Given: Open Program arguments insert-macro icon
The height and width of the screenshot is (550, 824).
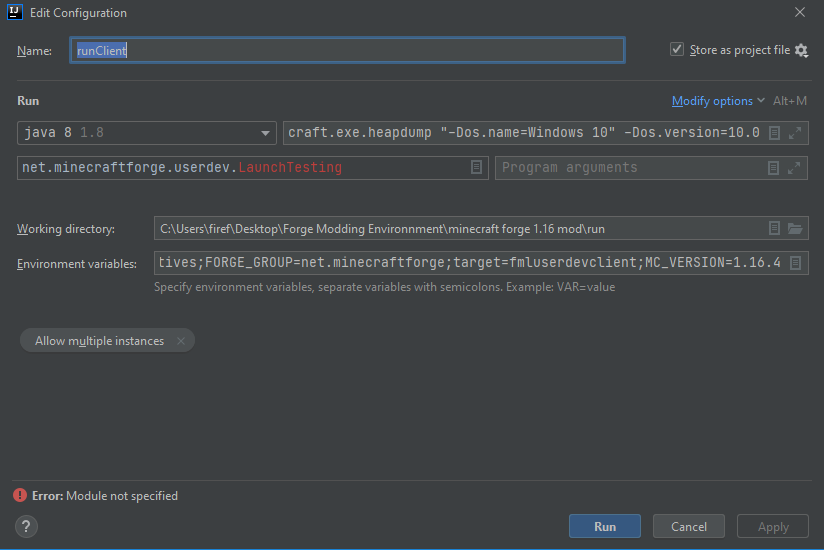Looking at the screenshot, I should click(775, 168).
